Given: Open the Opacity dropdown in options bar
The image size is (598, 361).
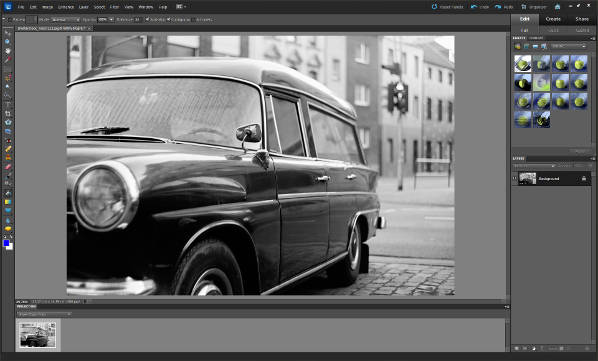Looking at the screenshot, I should tap(111, 19).
